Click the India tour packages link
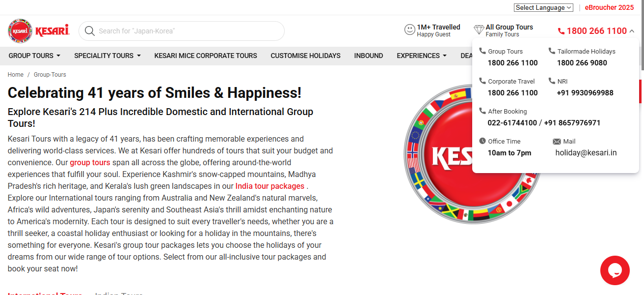644x295 pixels. click(269, 186)
